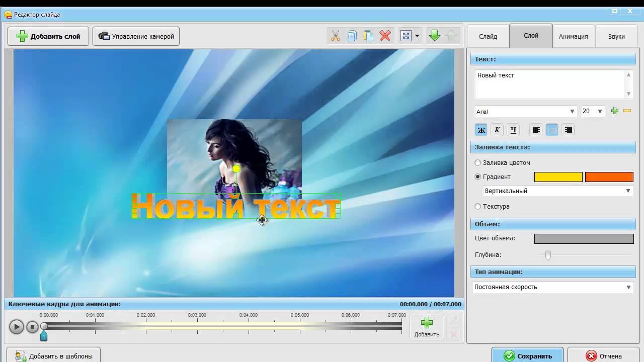
Task: Click keyframe marker 1 on timeline
Action: pos(44,336)
